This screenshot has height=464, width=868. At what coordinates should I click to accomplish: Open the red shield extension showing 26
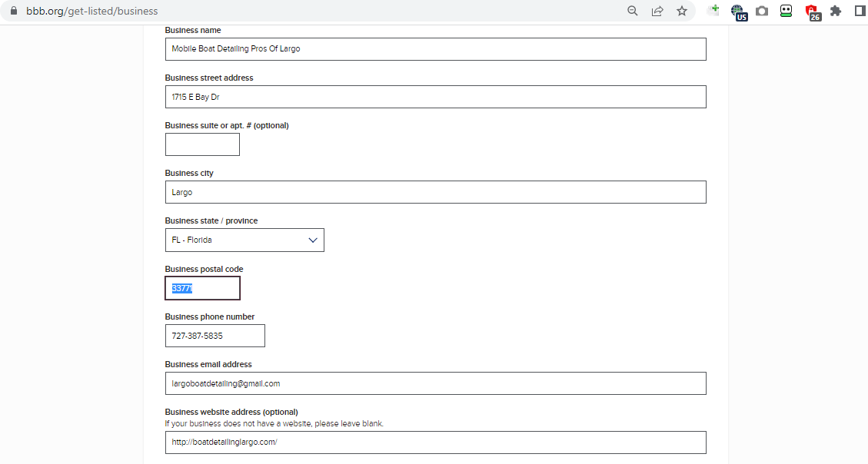pyautogui.click(x=812, y=12)
